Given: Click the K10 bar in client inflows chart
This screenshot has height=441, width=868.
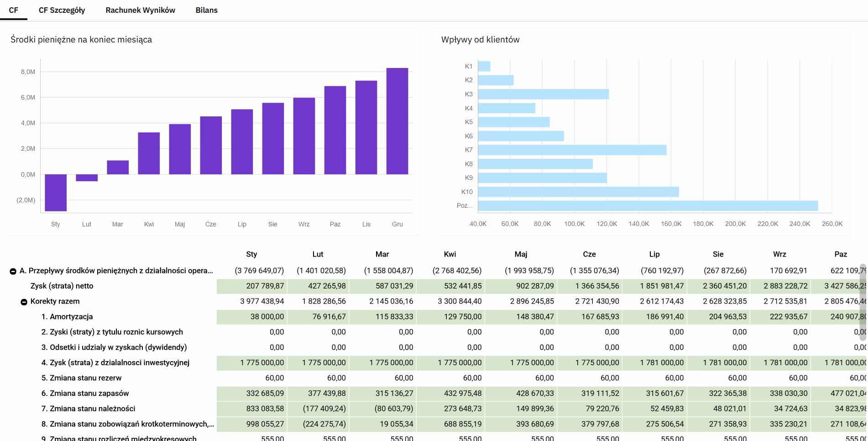Looking at the screenshot, I should [x=578, y=192].
